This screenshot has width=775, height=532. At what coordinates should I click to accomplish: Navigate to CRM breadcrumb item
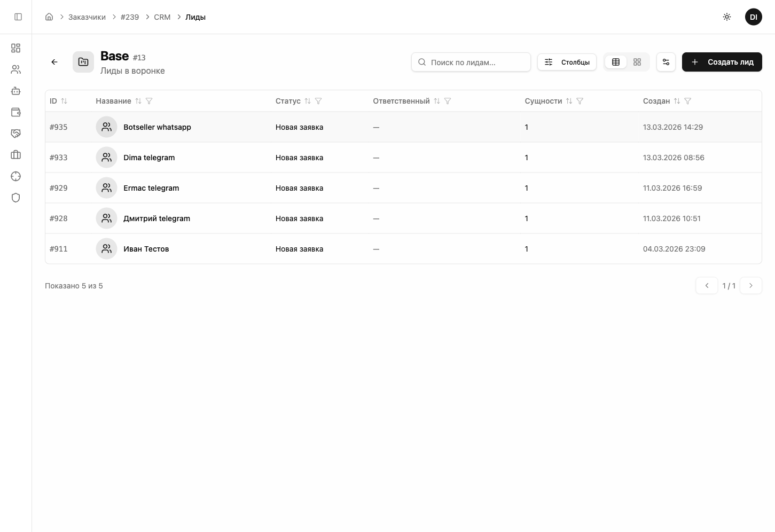point(162,17)
